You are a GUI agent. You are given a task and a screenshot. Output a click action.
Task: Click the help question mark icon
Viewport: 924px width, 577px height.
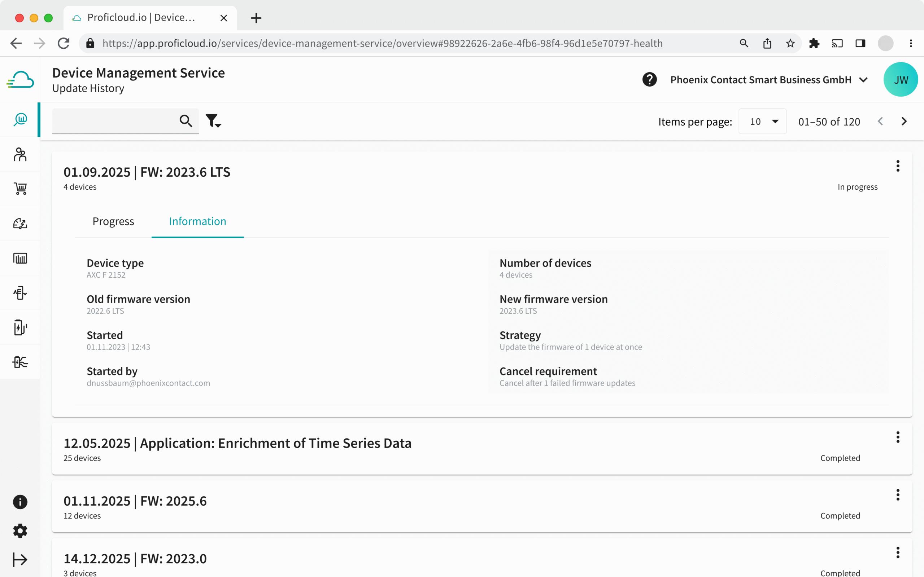[649, 79]
